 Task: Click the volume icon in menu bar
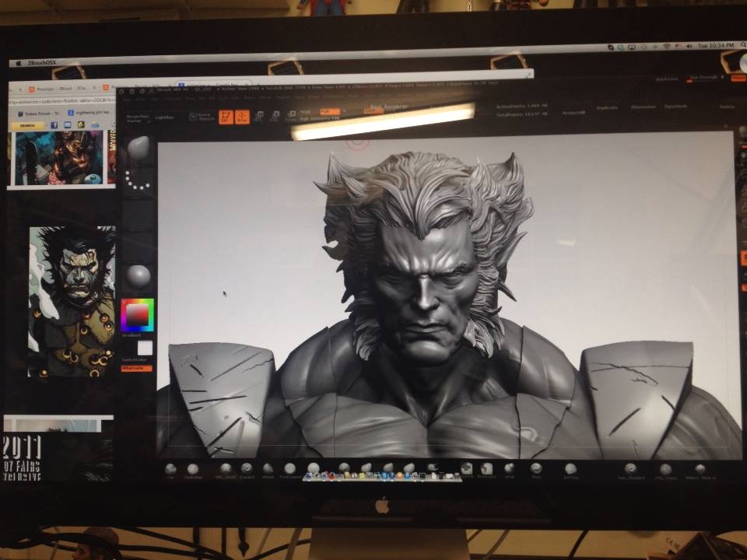(x=689, y=46)
